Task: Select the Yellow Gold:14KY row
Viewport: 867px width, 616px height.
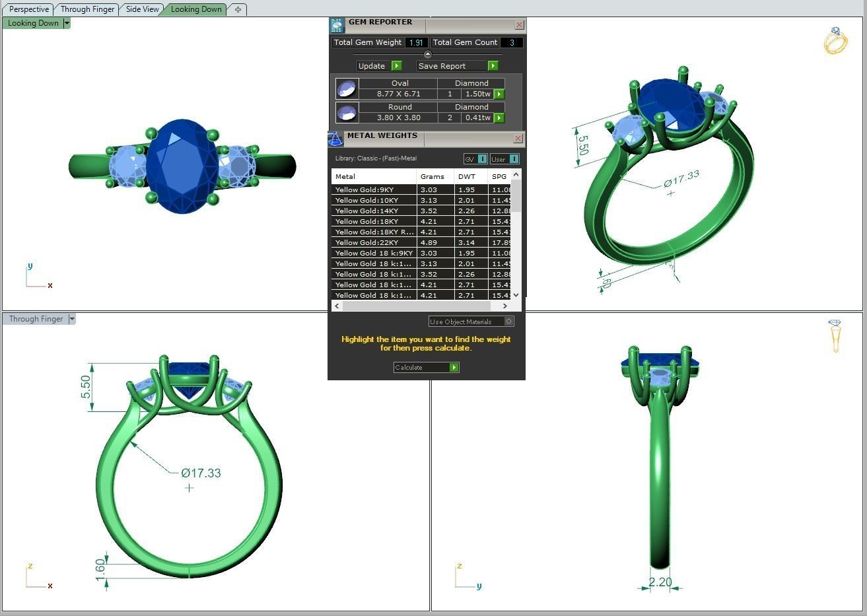Action: [x=421, y=211]
